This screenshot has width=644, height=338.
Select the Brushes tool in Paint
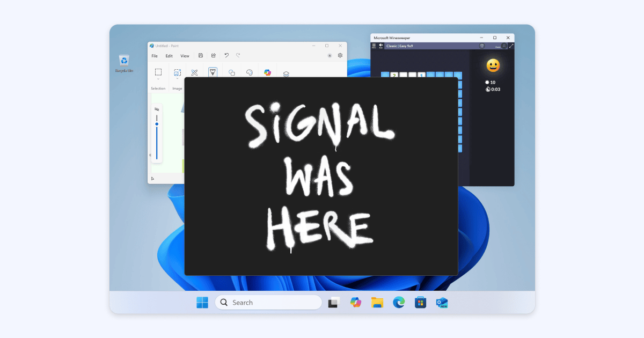pyautogui.click(x=213, y=72)
